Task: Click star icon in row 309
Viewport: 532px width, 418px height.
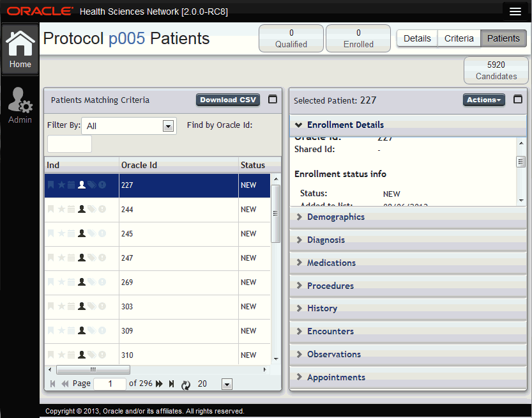Action: click(61, 330)
